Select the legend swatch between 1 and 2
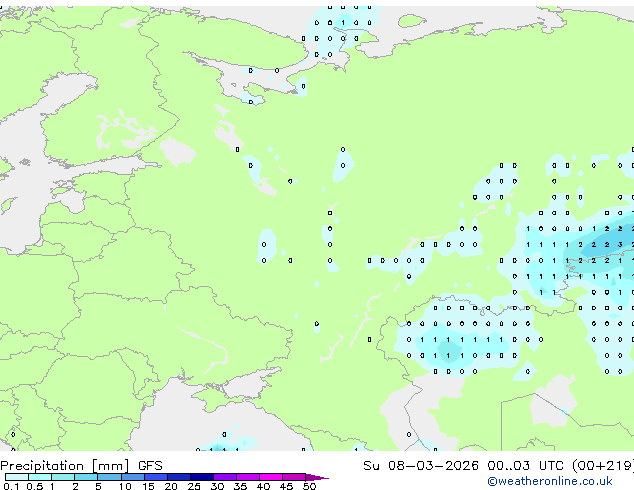The height and width of the screenshot is (490, 634). [63, 477]
